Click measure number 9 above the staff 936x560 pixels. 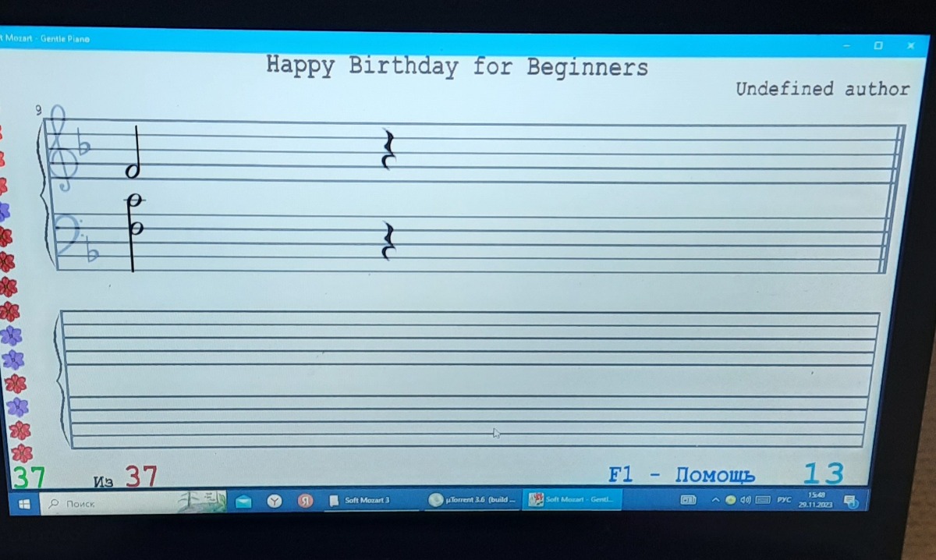point(37,111)
